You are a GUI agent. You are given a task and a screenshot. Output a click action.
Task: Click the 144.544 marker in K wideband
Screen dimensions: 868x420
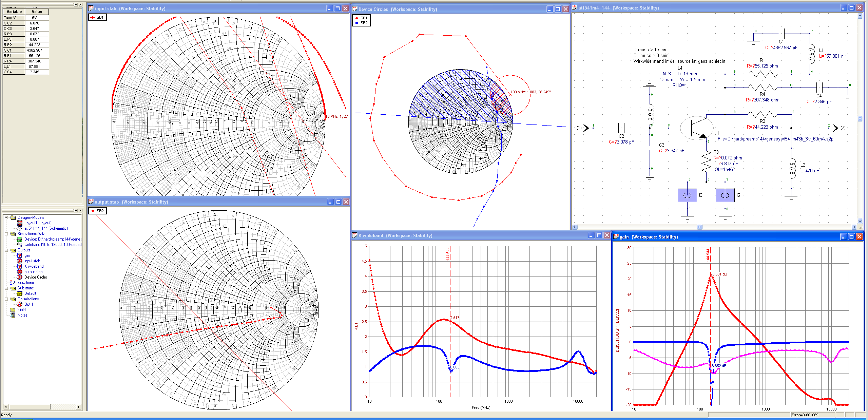[448, 254]
